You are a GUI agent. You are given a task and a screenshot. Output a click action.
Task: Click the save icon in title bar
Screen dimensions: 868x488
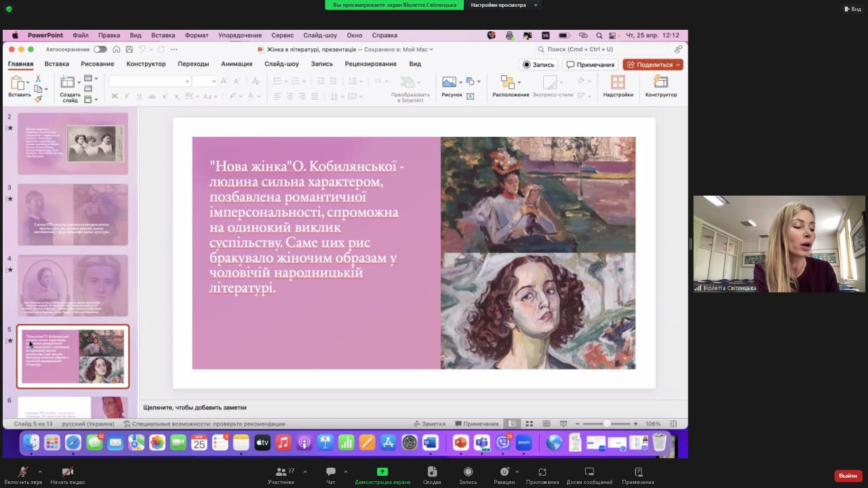point(130,49)
